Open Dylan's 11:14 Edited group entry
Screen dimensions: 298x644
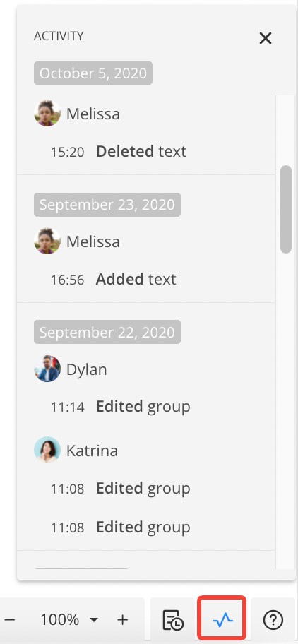click(120, 407)
